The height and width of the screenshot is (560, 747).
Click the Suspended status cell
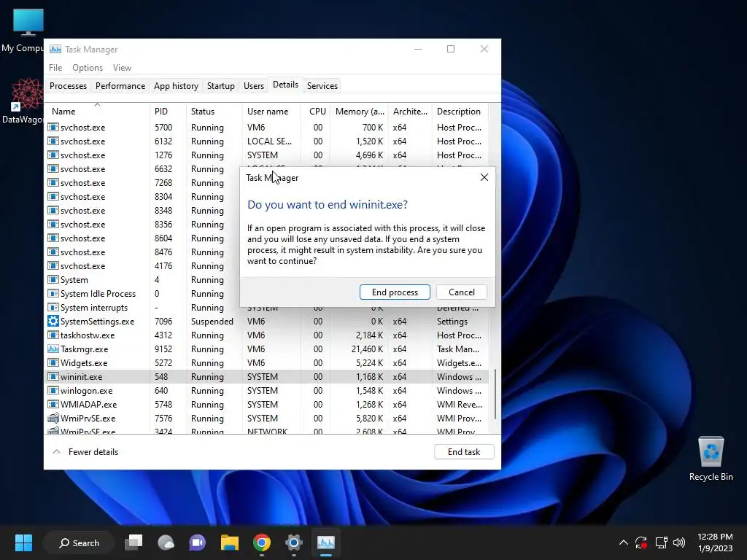coord(212,322)
